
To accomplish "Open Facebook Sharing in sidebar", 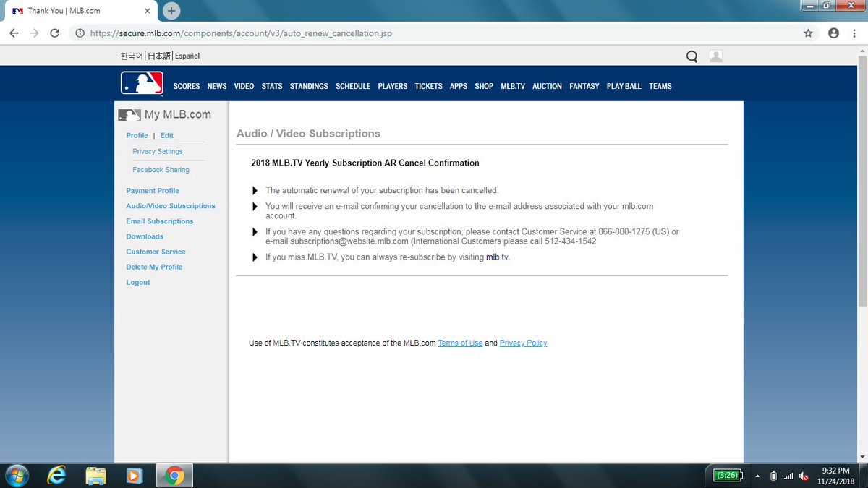I will 161,170.
